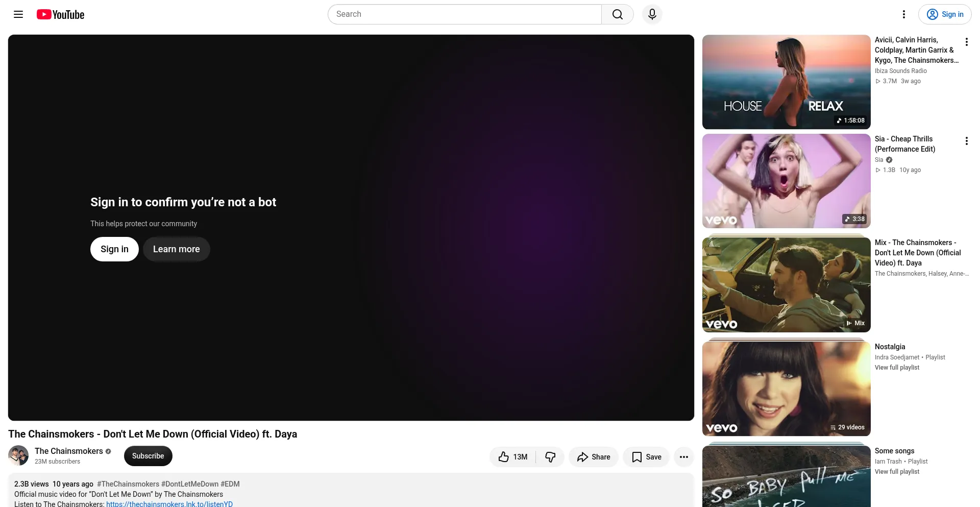The width and height of the screenshot is (980, 507).
Task: Click the search magnifier button
Action: 618,14
